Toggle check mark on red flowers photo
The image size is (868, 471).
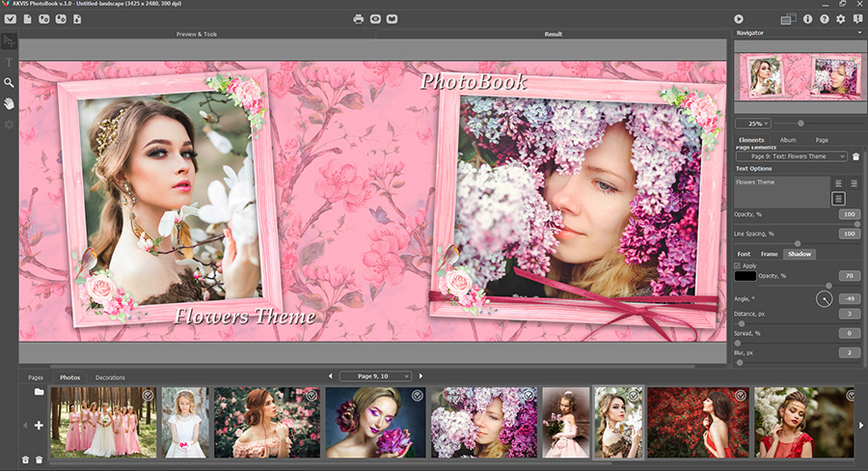pos(740,395)
